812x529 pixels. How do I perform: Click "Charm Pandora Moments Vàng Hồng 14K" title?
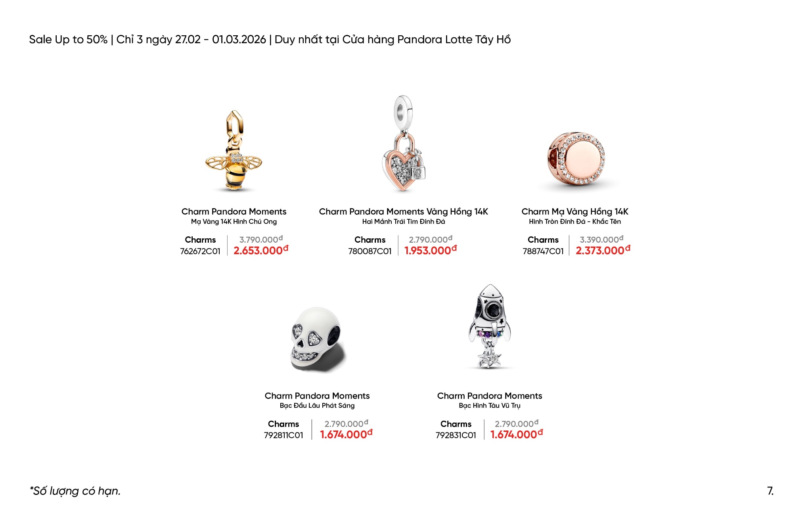pos(403,212)
